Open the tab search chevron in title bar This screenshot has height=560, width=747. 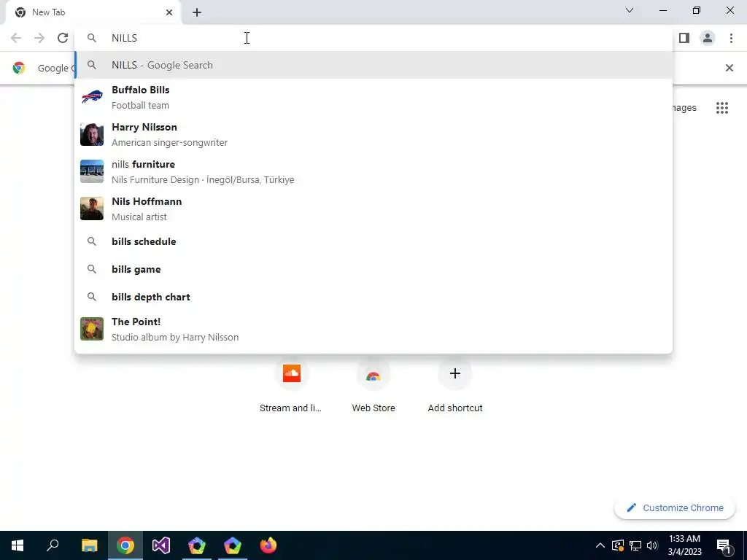pyautogui.click(x=630, y=10)
